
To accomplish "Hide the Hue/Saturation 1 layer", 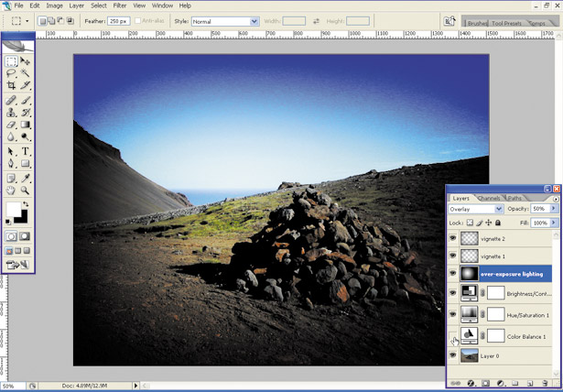I will (453, 314).
